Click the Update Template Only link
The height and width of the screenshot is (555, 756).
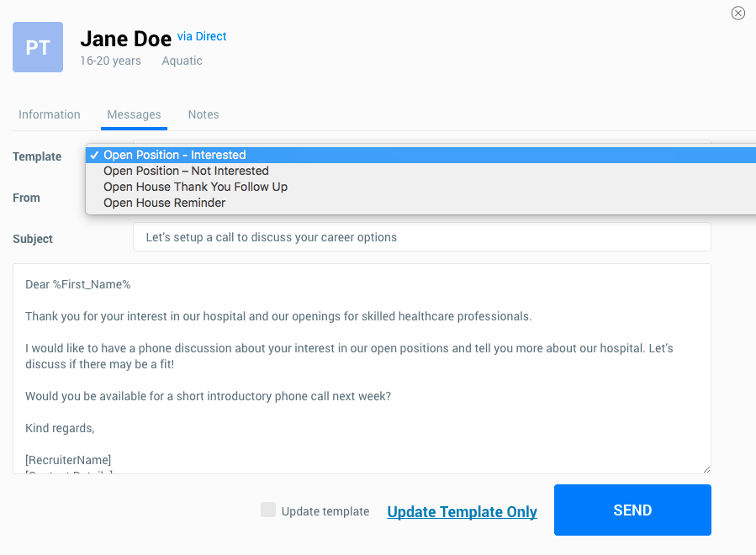[462, 511]
